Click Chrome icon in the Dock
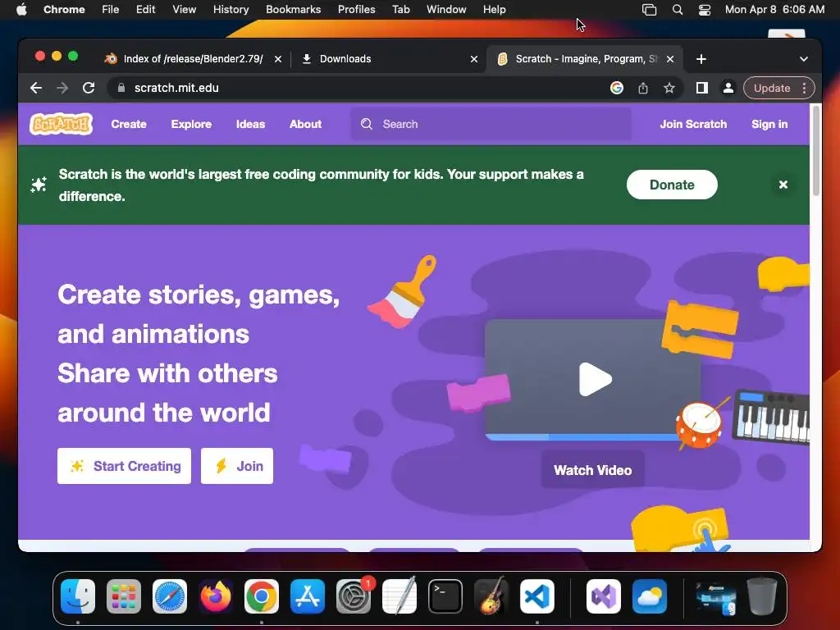The height and width of the screenshot is (630, 840). 262,596
